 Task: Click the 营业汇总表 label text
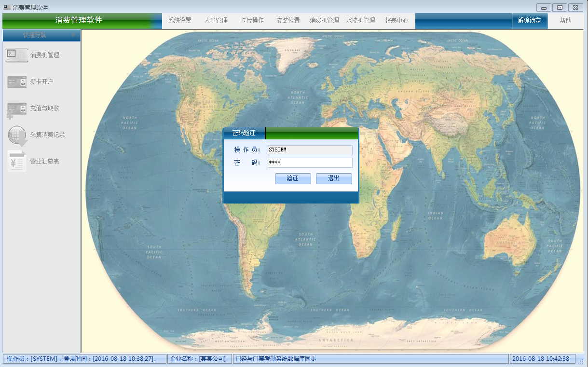[44, 162]
